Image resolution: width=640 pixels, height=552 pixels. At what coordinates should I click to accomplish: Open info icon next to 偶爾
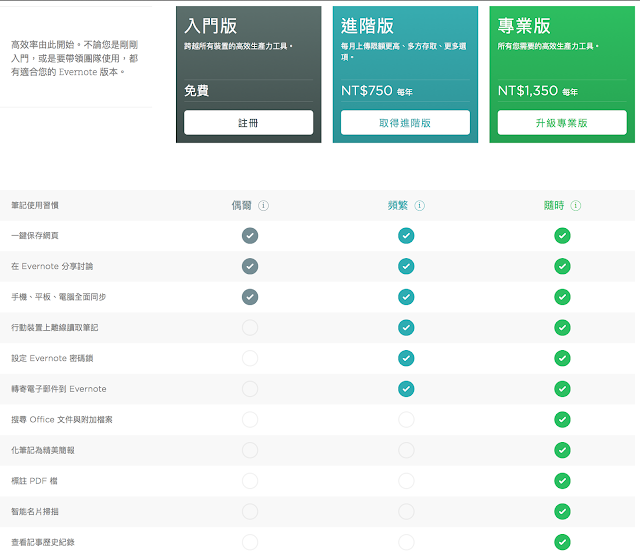pos(264,205)
